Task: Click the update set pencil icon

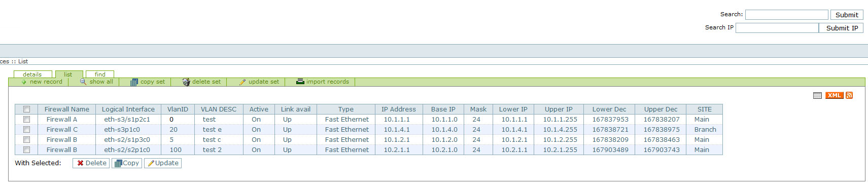Action: [242, 82]
